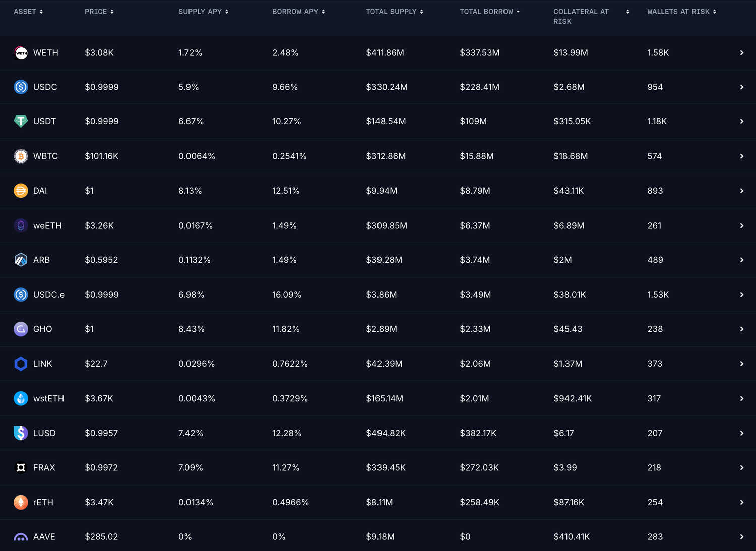Sort by Price column header
Screen dimensions: 756x551
click(99, 12)
